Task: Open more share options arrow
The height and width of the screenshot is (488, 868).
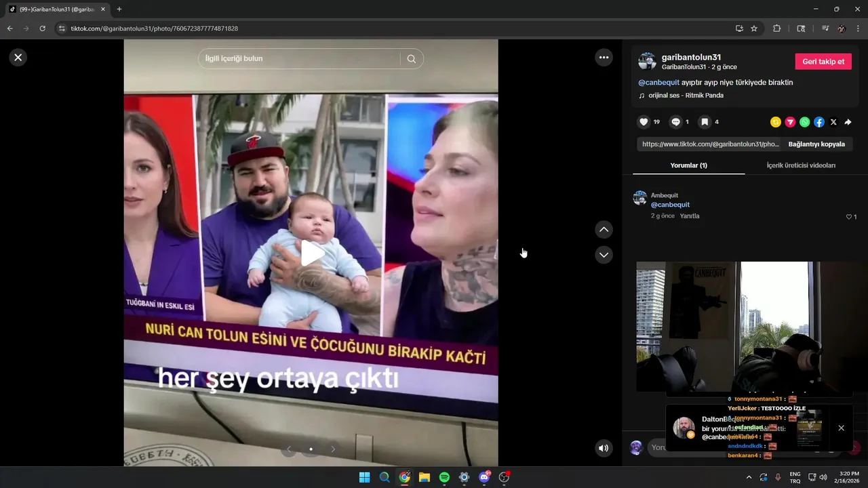Action: (848, 122)
